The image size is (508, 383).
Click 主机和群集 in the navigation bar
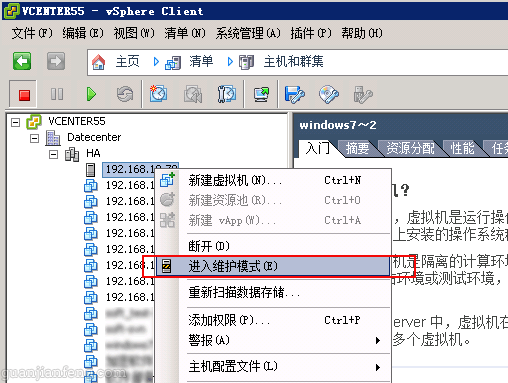point(293,62)
